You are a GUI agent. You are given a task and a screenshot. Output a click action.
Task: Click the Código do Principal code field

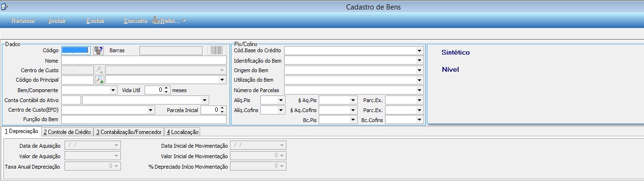[78, 80]
